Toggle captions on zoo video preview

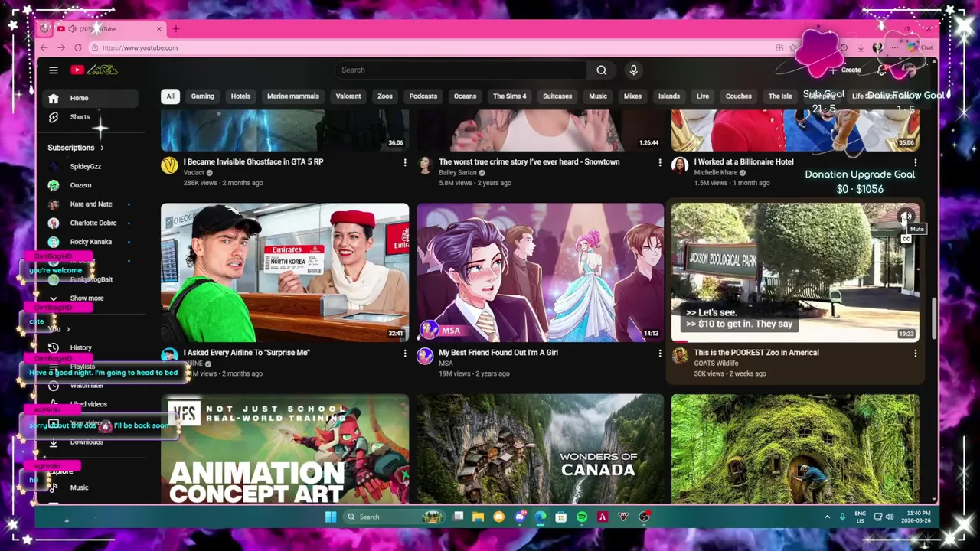pos(906,239)
